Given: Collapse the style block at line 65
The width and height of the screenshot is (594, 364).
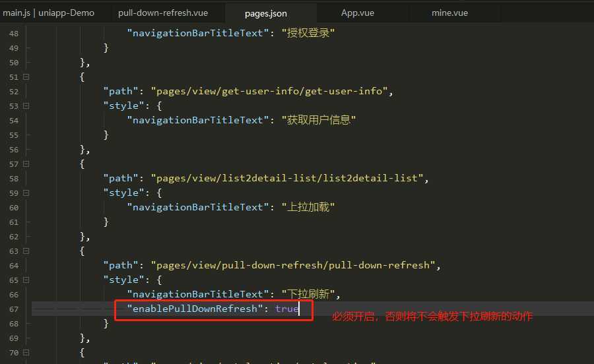Looking at the screenshot, I should (x=26, y=280).
